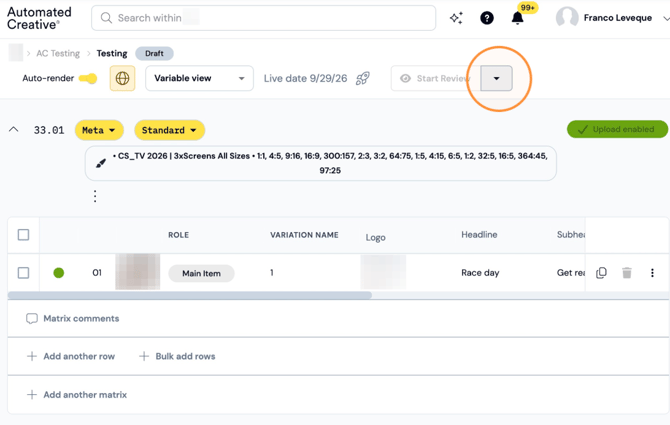Screen dimensions: 670x425
Task: Open notifications bell with 99+ badge
Action: click(517, 18)
